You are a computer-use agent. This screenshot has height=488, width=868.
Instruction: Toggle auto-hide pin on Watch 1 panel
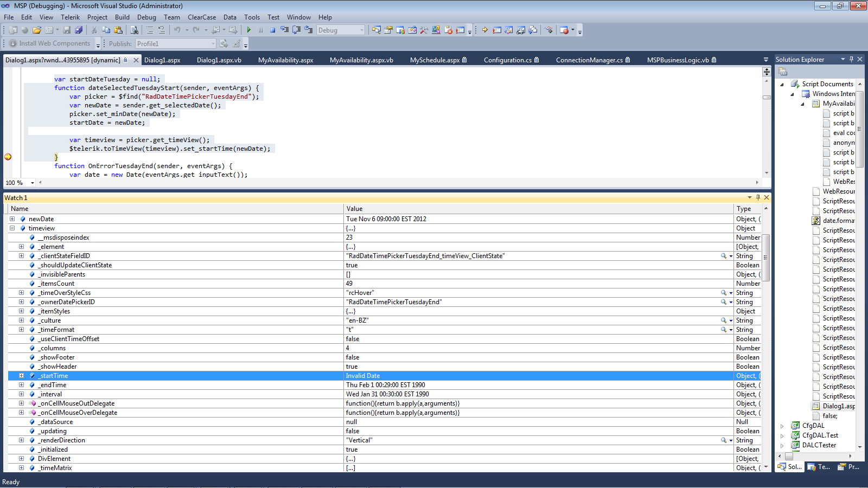tap(758, 198)
